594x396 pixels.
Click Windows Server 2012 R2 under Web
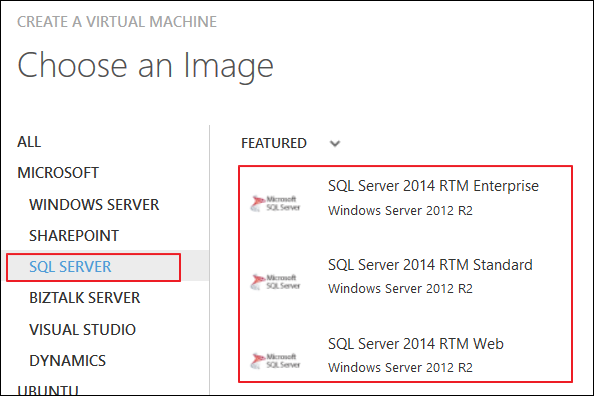point(400,368)
